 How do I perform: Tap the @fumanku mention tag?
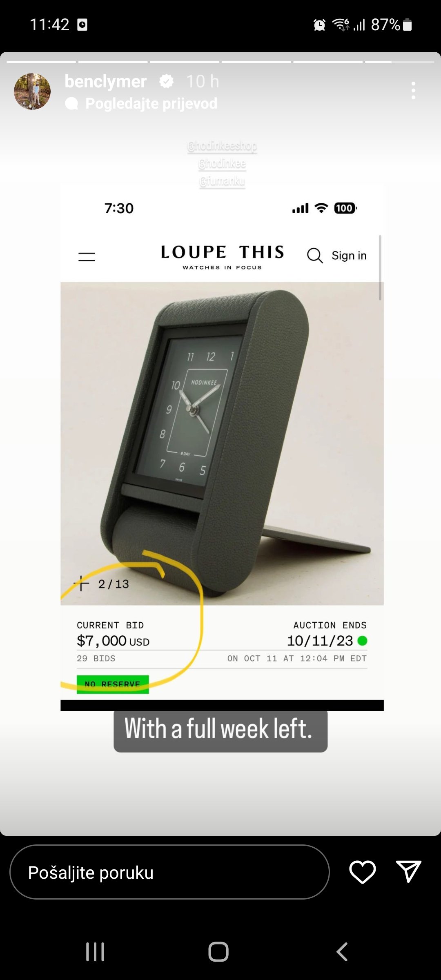click(222, 180)
